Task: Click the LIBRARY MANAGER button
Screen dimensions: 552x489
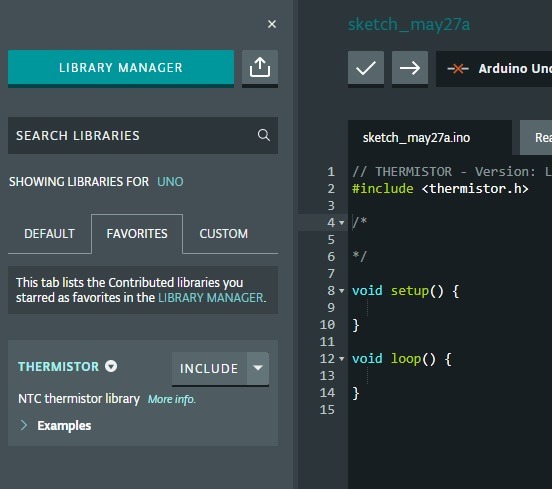Action: 121,68
